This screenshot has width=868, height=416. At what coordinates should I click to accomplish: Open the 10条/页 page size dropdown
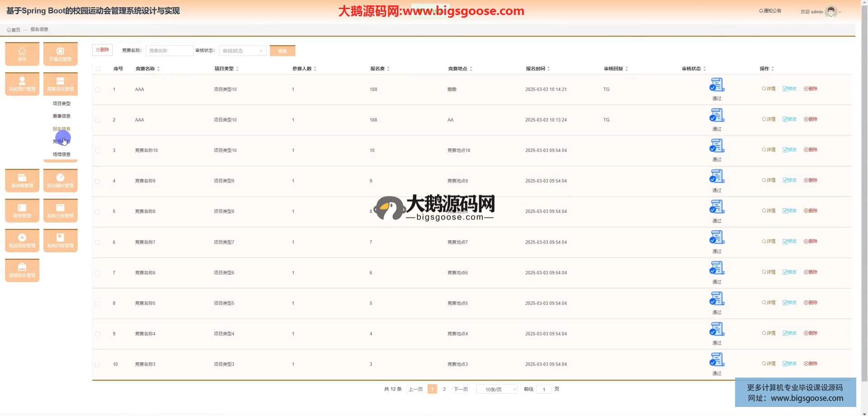[x=497, y=389]
